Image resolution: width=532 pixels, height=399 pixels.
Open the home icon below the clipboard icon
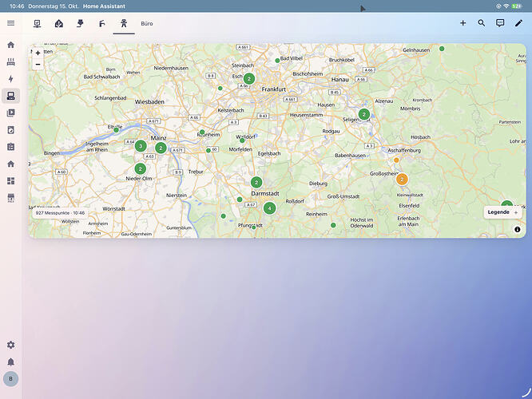11,164
